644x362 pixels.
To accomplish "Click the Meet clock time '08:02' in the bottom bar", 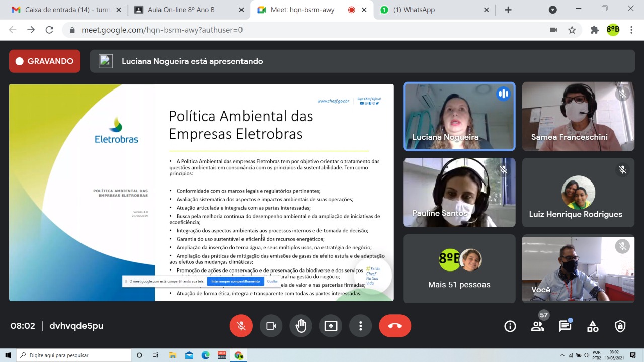I will coord(23,326).
